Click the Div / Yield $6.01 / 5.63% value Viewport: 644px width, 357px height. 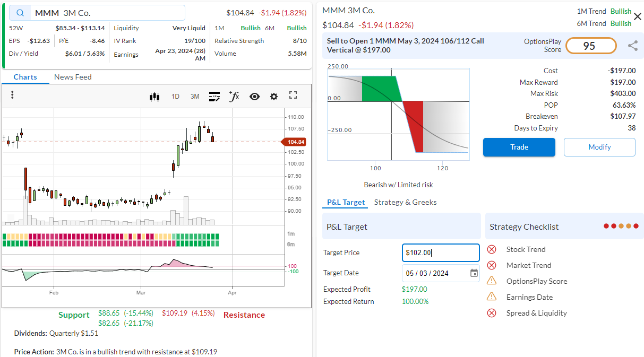pos(85,54)
